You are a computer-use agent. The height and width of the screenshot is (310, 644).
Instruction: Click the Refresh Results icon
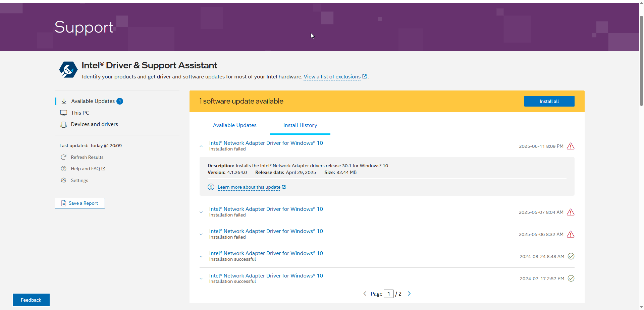click(x=63, y=157)
